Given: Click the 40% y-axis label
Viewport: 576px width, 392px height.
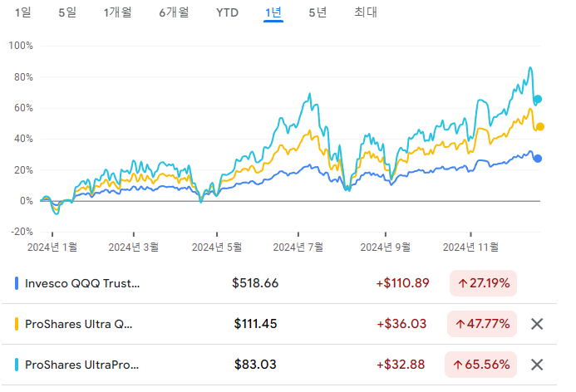Looking at the screenshot, I should (23, 139).
